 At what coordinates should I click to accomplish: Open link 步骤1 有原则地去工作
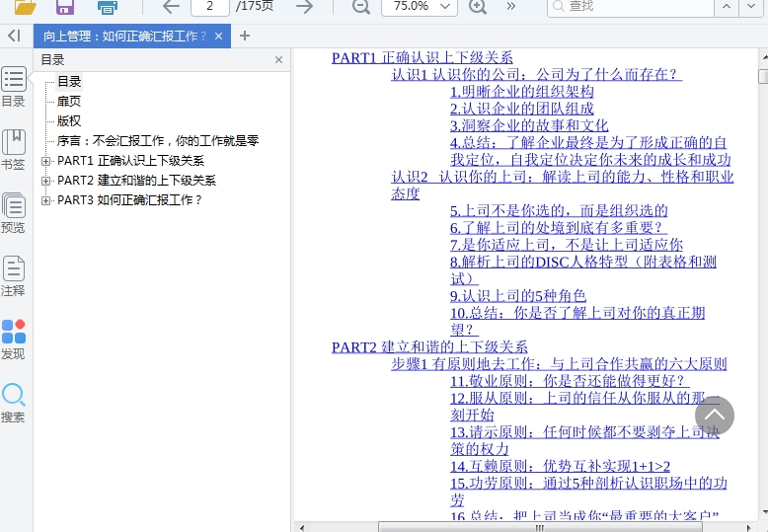coord(559,364)
